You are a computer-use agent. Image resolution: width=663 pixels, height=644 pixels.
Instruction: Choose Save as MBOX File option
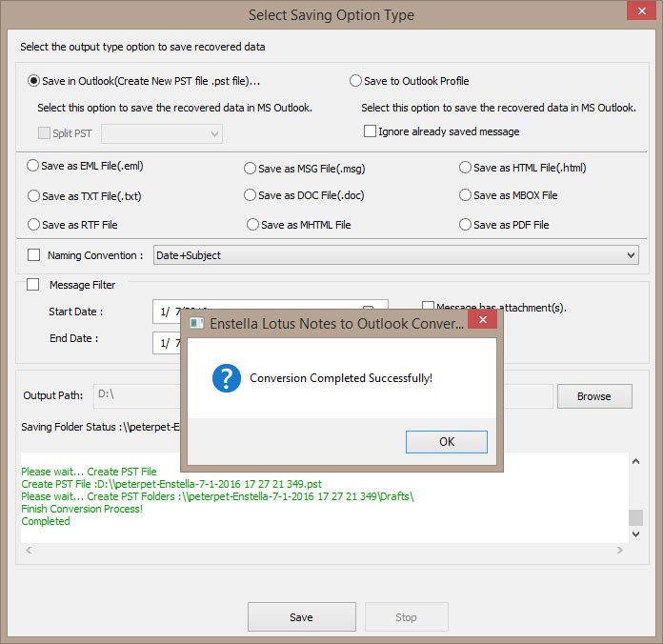(465, 195)
